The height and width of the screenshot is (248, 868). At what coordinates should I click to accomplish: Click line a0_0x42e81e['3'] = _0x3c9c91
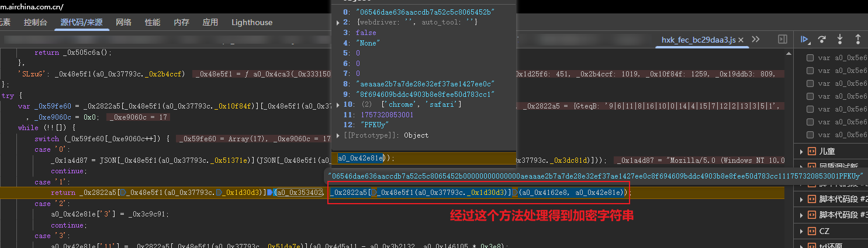click(110, 214)
